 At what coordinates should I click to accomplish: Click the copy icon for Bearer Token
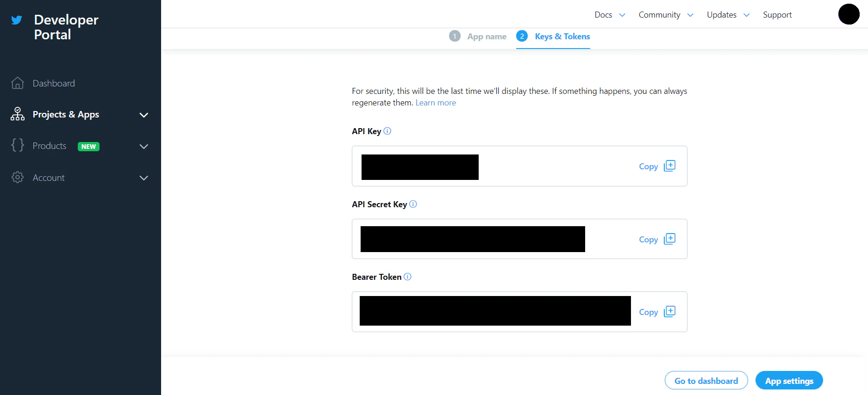pyautogui.click(x=669, y=311)
